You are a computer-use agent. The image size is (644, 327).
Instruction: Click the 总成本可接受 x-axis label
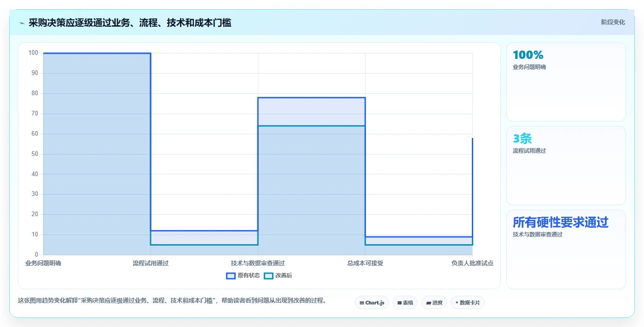coord(365,263)
